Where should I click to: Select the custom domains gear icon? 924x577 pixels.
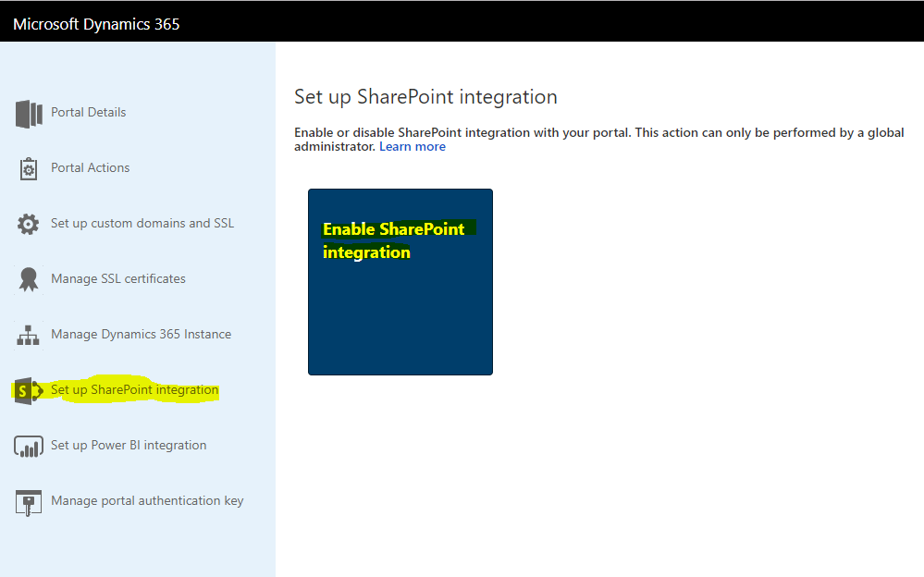pos(28,223)
